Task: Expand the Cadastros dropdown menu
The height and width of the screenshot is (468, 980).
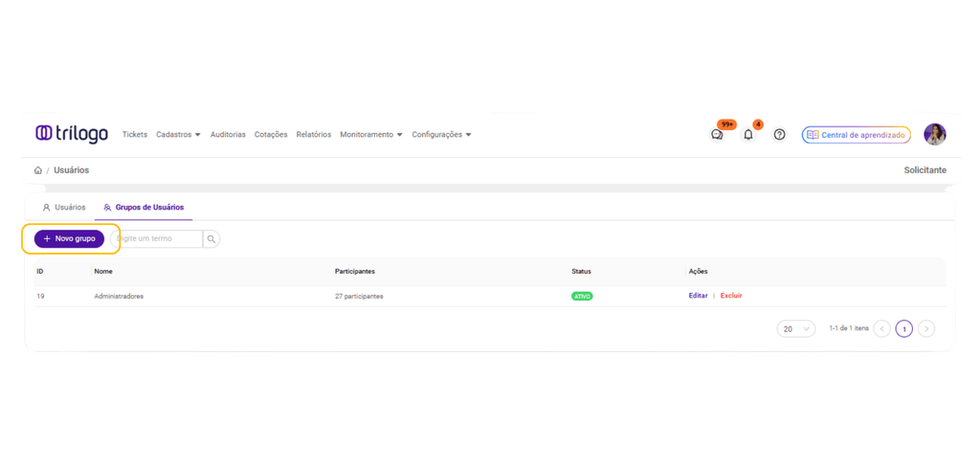Action: (178, 134)
